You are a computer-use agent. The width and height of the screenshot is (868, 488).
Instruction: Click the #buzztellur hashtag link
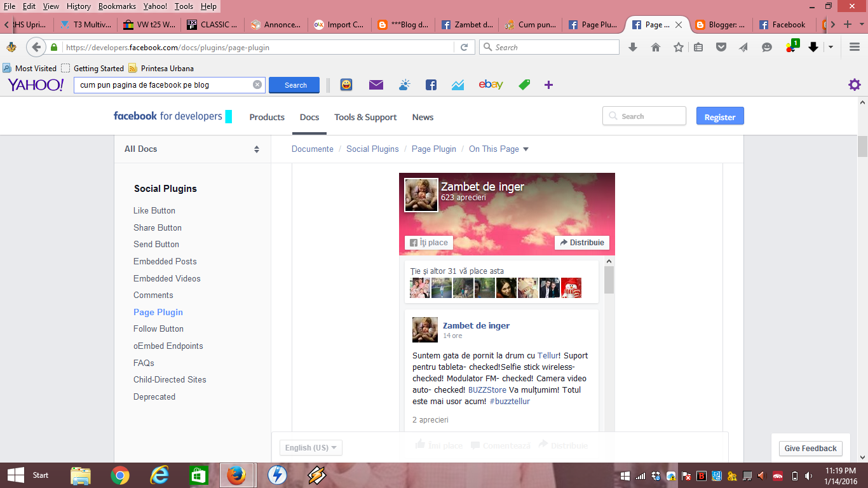pos(510,402)
